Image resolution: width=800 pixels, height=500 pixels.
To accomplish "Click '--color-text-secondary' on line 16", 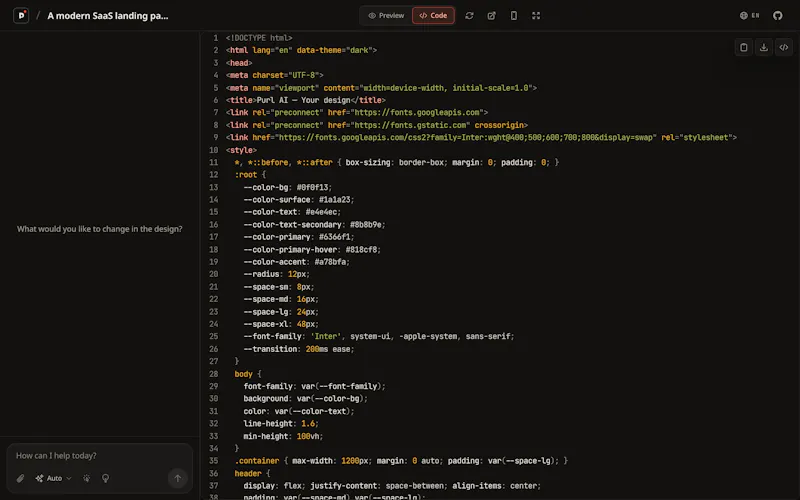I will click(x=292, y=225).
